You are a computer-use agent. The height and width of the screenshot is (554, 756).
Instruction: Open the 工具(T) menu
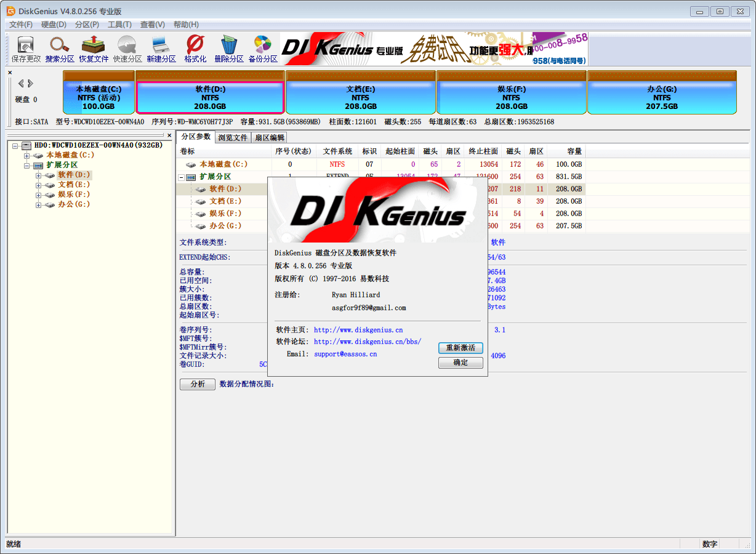coord(119,25)
